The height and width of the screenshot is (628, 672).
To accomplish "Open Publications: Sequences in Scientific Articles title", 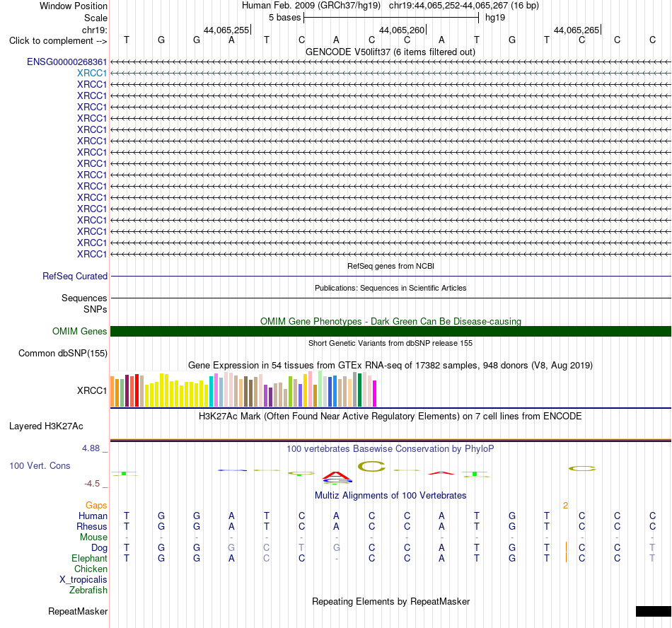I will (390, 288).
